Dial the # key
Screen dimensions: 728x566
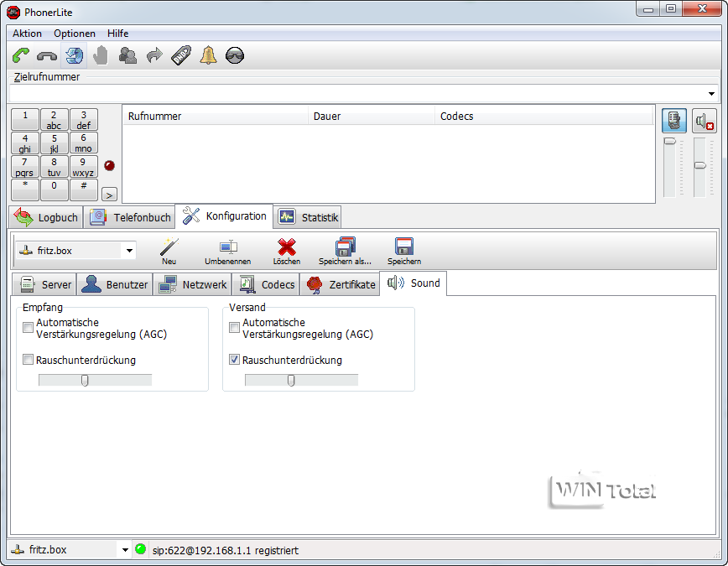[83, 190]
